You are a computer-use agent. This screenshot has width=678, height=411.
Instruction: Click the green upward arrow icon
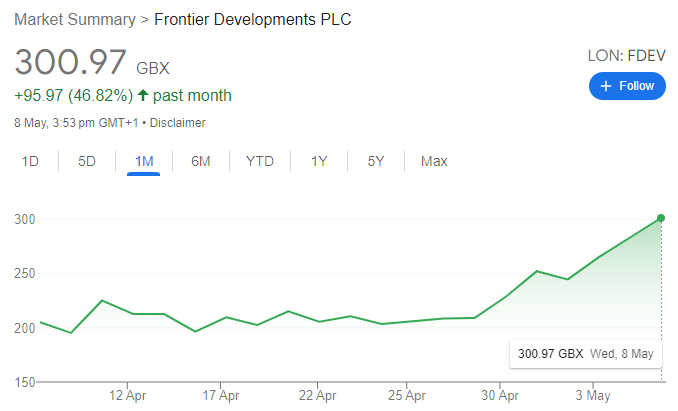point(143,95)
